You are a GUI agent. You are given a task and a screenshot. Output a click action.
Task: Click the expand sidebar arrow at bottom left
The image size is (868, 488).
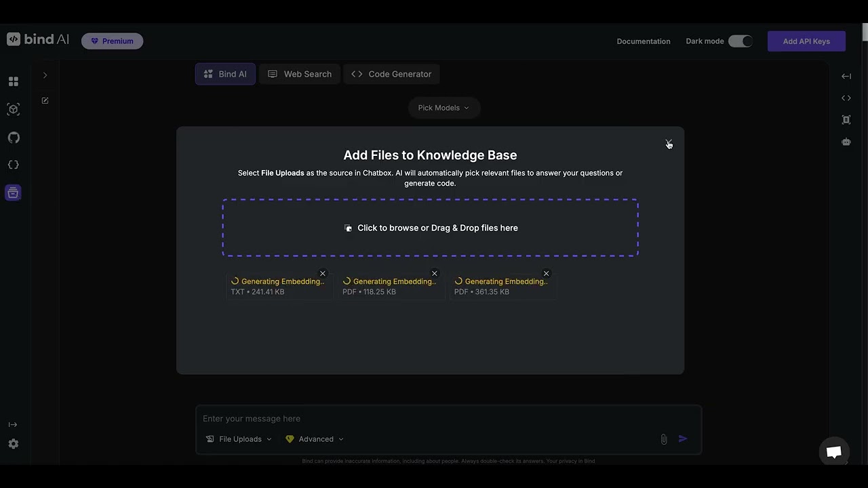(x=13, y=424)
